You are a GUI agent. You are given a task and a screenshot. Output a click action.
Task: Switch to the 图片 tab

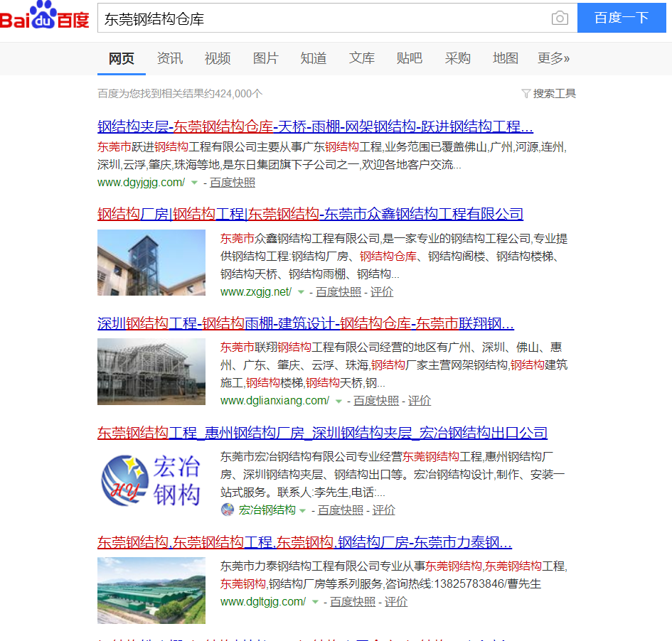266,58
